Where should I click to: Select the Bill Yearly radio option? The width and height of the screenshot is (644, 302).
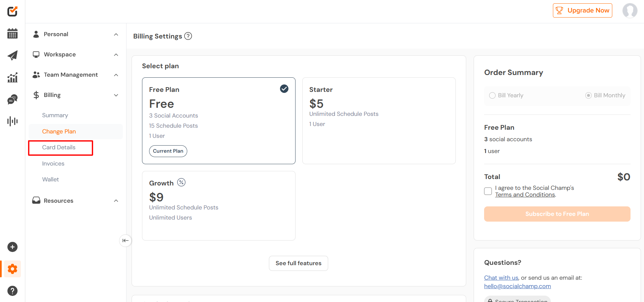coord(492,96)
